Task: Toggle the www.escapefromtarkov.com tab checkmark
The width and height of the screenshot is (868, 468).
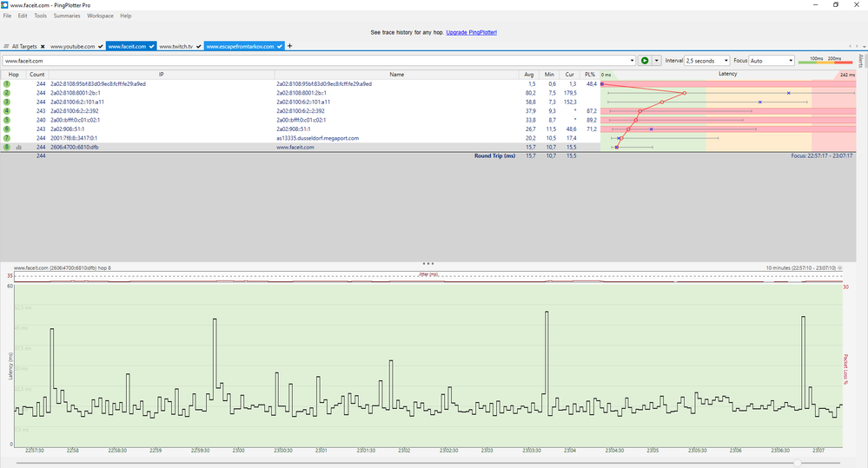Action: 280,47
